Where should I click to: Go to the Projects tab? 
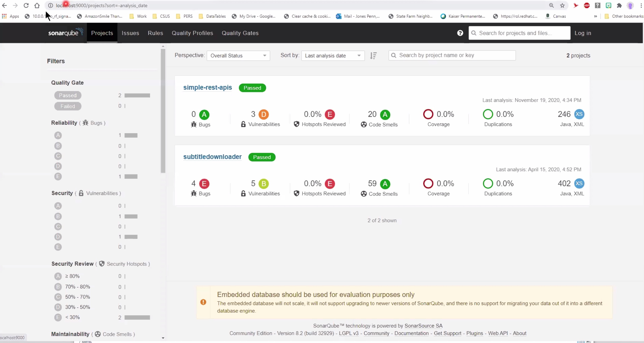102,33
